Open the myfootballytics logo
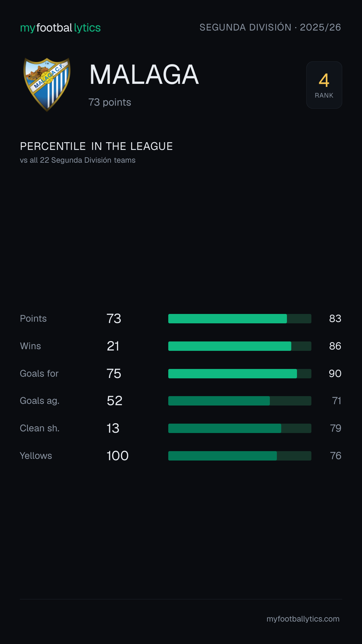 60,28
